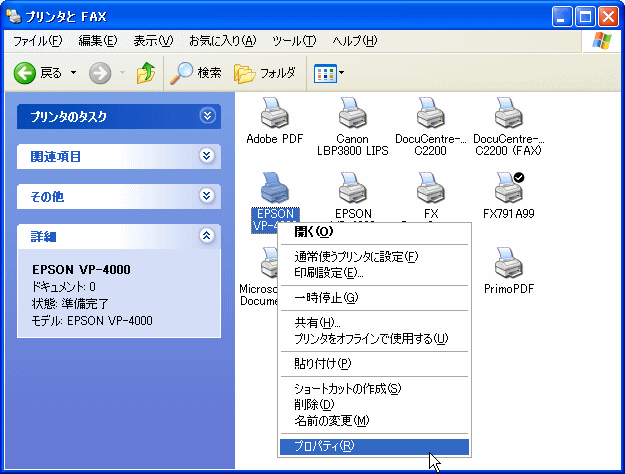
Task: Collapse the 詳細 details panel chevron
Action: pos(206,236)
